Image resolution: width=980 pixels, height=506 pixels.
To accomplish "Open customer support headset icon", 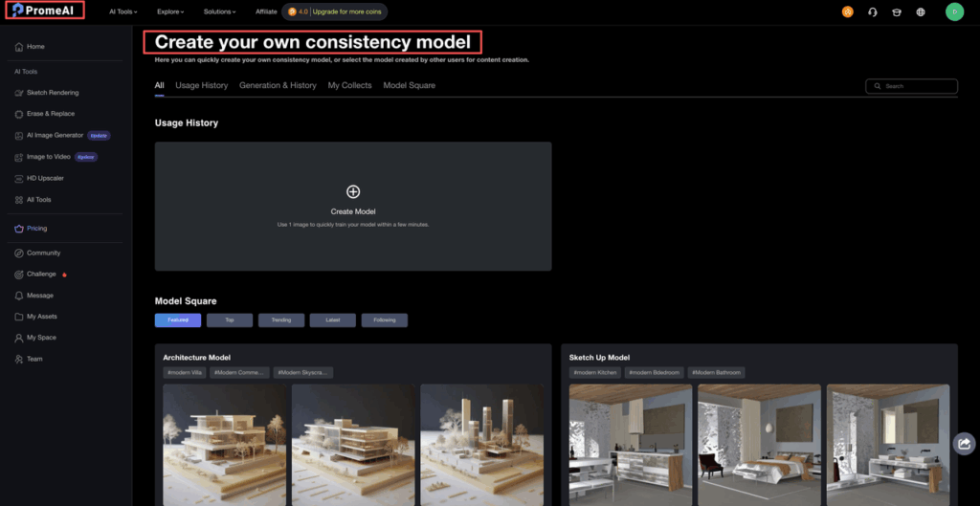I will pyautogui.click(x=873, y=11).
